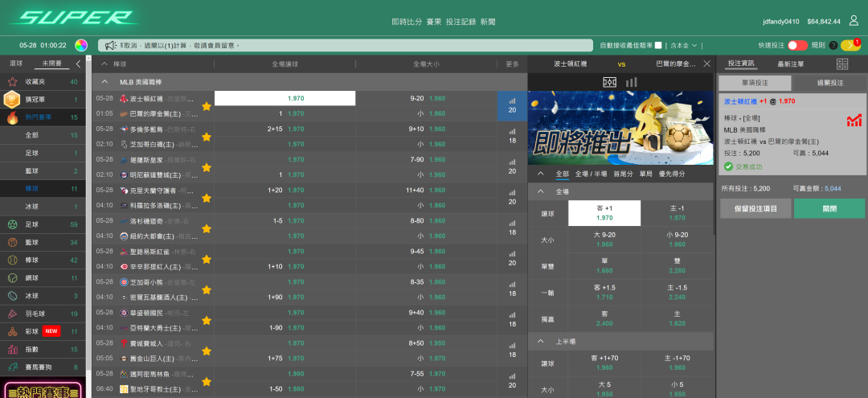Image resolution: width=868 pixels, height=398 pixels.
Task: Click the green 關閉 button
Action: point(829,209)
